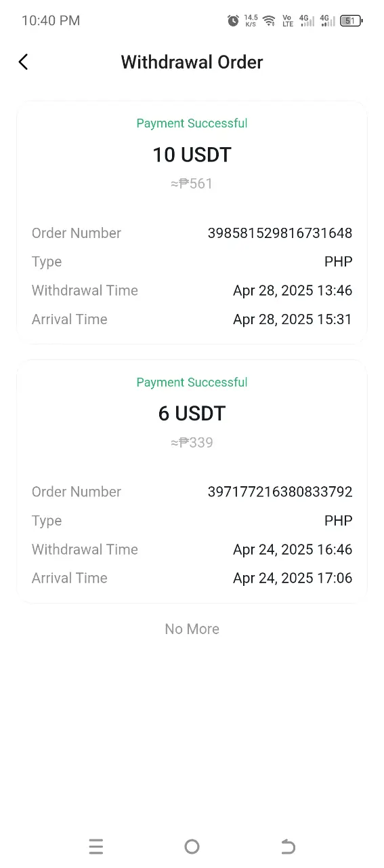Screen dimensions: 384x868
Task: Tap the ≈₱339 converted amount
Action: [x=192, y=443]
